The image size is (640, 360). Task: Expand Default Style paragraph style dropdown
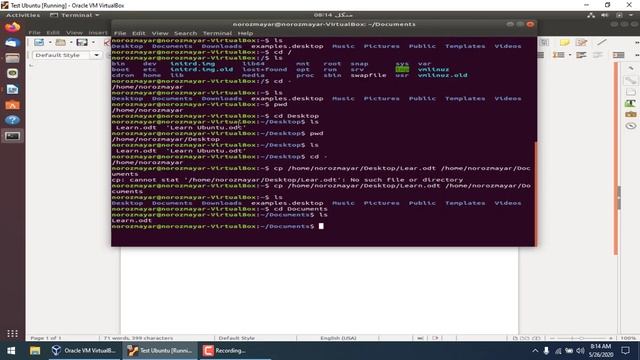tap(97, 55)
